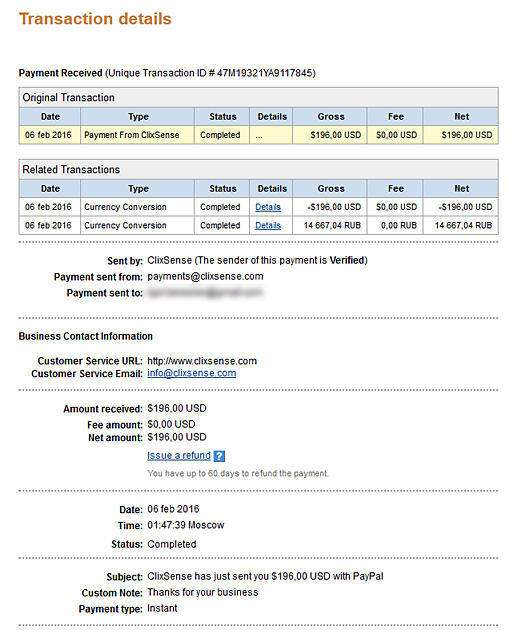Open Details link for the -$196,00 USD conversion
Screen dimensions: 520x632
pyautogui.click(x=268, y=207)
